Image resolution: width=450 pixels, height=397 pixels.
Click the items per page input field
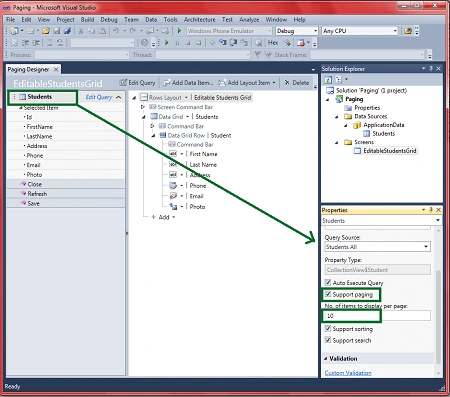click(x=377, y=316)
